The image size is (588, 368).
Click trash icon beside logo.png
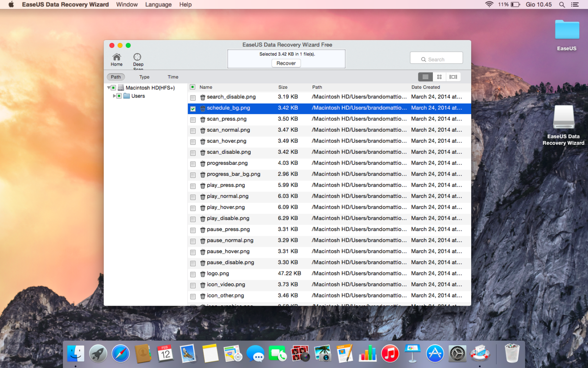[203, 274]
